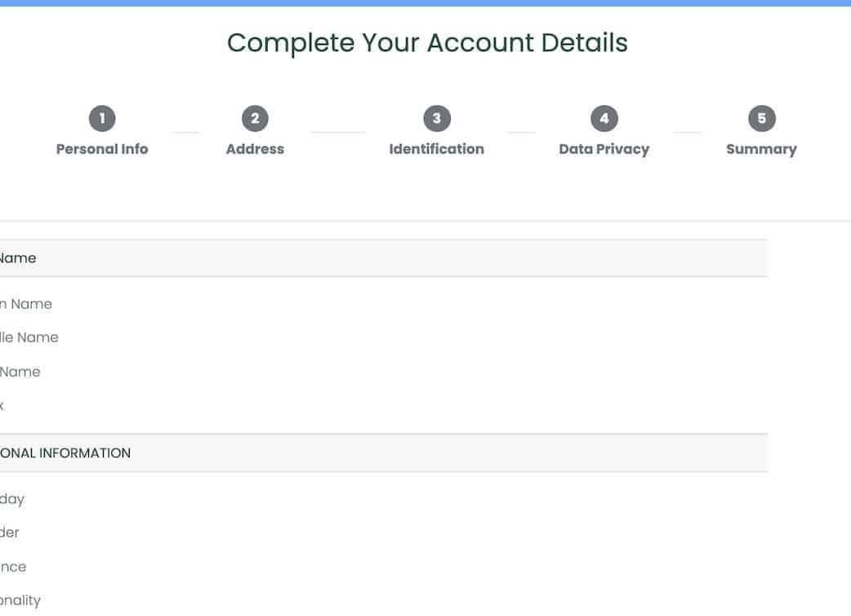Screen dimensions: 851x616
Task: Select the Nationality field row
Action: tap(20, 600)
